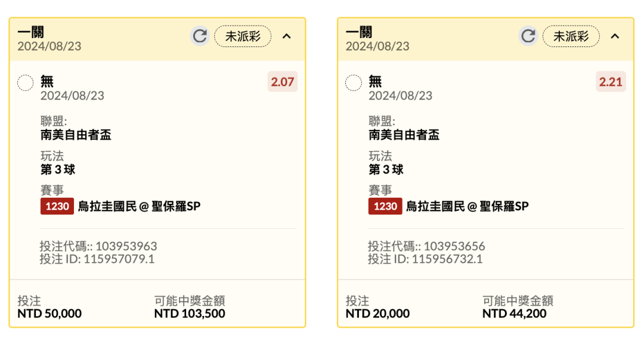Screen dimensions: 644x345
Task: Click the stake amount NTD 20,000
Action: [377, 313]
